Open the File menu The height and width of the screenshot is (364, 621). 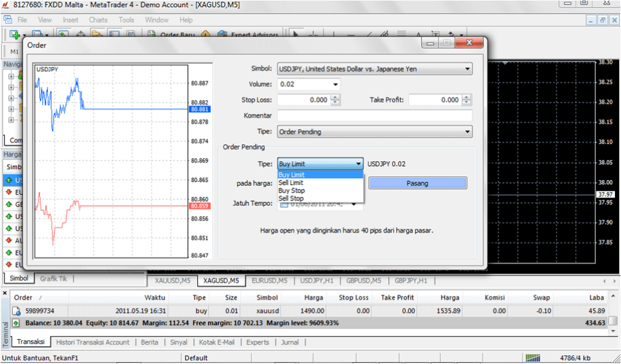[22, 20]
